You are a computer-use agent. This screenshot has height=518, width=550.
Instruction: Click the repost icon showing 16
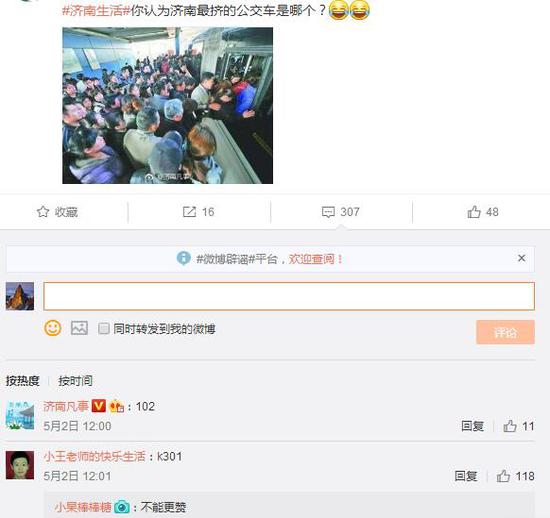coord(189,211)
